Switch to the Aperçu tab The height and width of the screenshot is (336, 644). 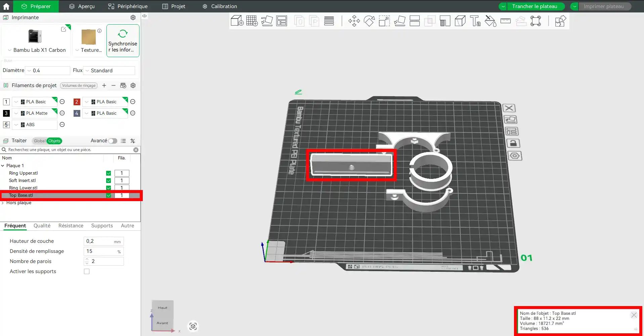click(82, 6)
